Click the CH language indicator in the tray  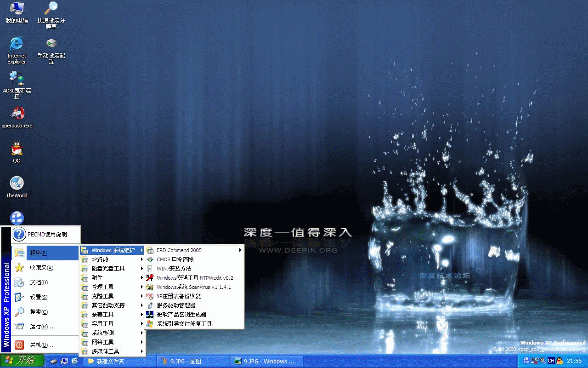point(550,361)
